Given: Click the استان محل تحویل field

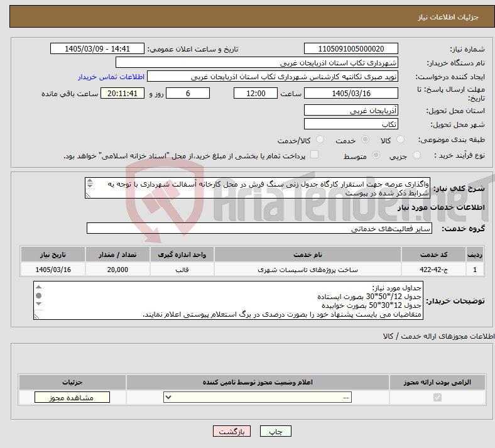Looking at the screenshot, I should click(351, 110).
